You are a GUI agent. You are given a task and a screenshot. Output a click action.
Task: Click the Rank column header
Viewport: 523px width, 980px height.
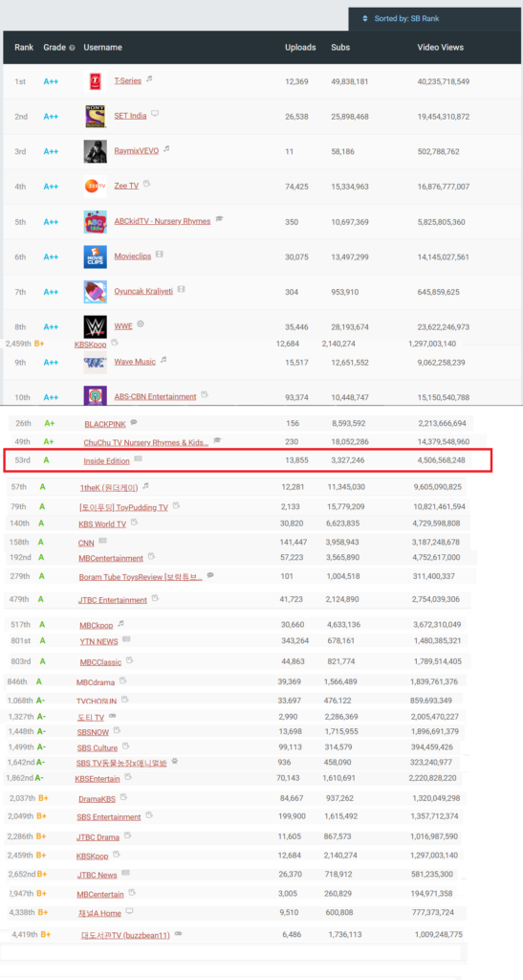coord(24,48)
